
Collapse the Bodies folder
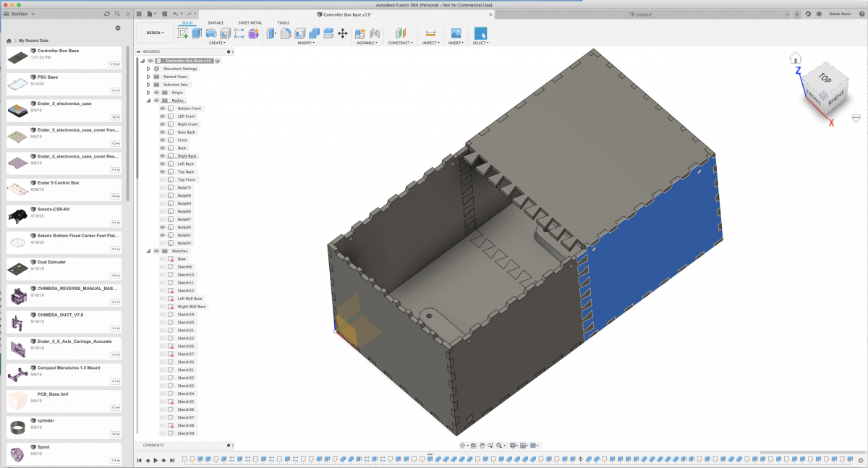(148, 101)
